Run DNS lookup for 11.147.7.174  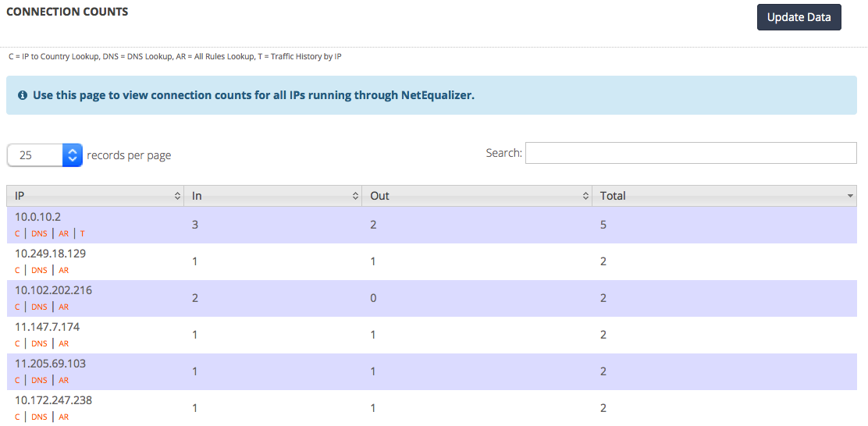tap(39, 344)
